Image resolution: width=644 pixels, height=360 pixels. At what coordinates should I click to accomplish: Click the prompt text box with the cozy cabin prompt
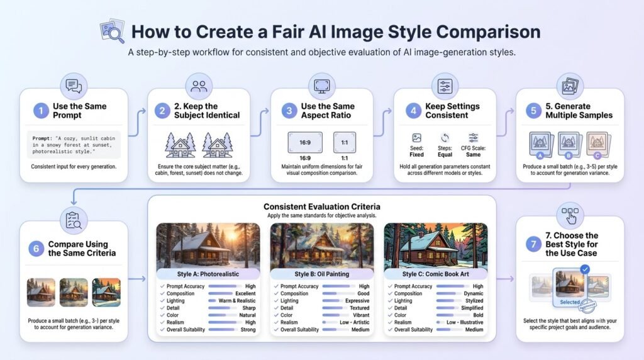click(74, 145)
